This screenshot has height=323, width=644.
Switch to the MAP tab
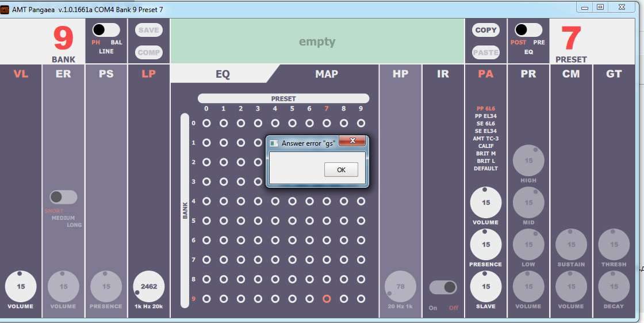pyautogui.click(x=327, y=74)
